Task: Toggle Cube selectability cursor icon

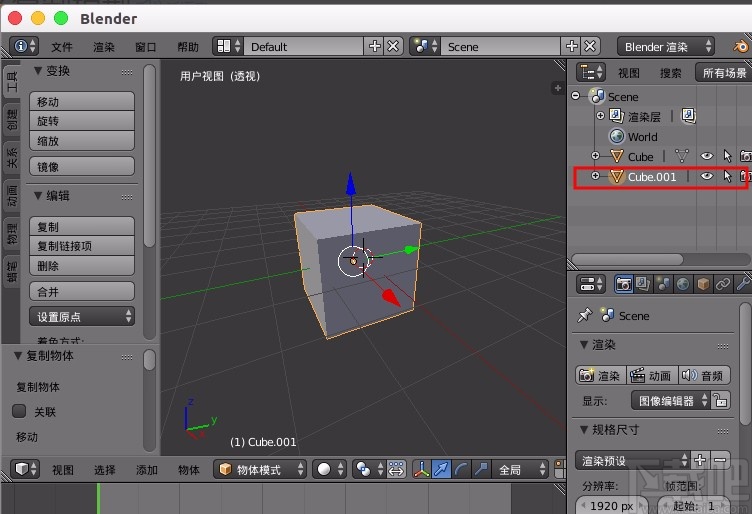Action: click(728, 156)
